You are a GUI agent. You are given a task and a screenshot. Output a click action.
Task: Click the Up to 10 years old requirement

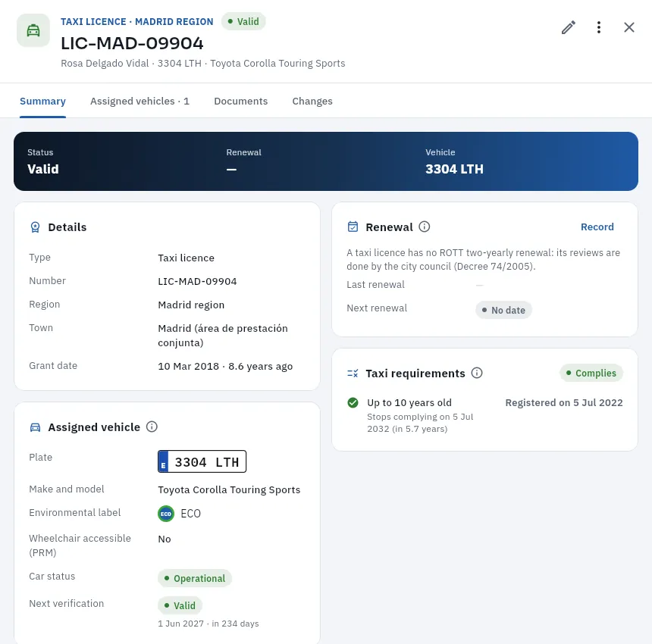(409, 402)
